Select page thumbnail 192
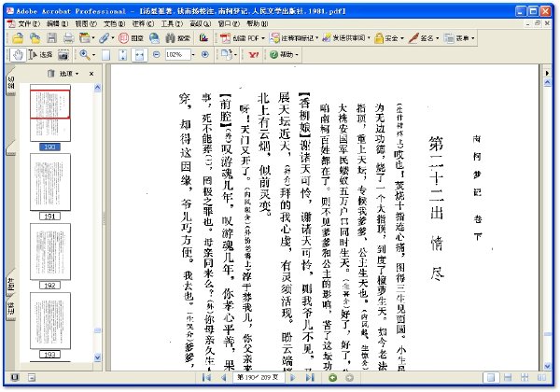Screen dimensions: 560x392 point(50,252)
